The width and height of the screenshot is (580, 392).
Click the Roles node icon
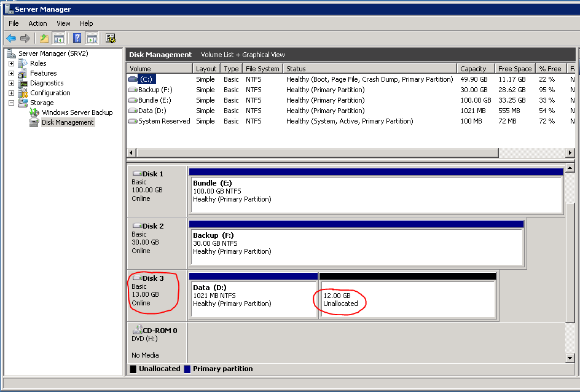click(x=23, y=63)
